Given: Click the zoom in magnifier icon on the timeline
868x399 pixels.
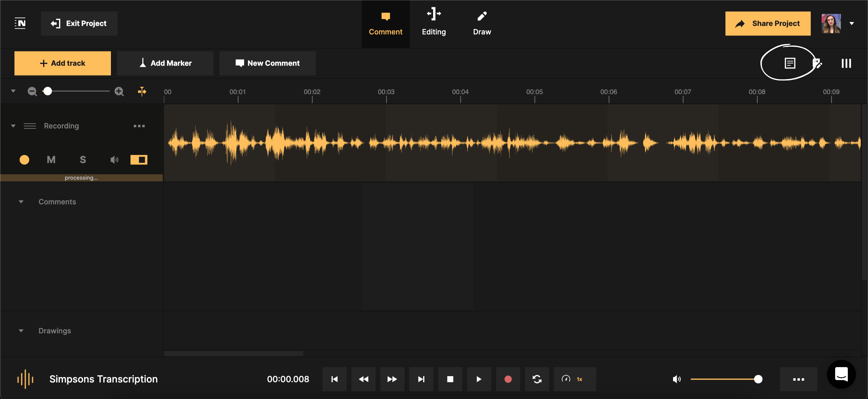Looking at the screenshot, I should (119, 91).
